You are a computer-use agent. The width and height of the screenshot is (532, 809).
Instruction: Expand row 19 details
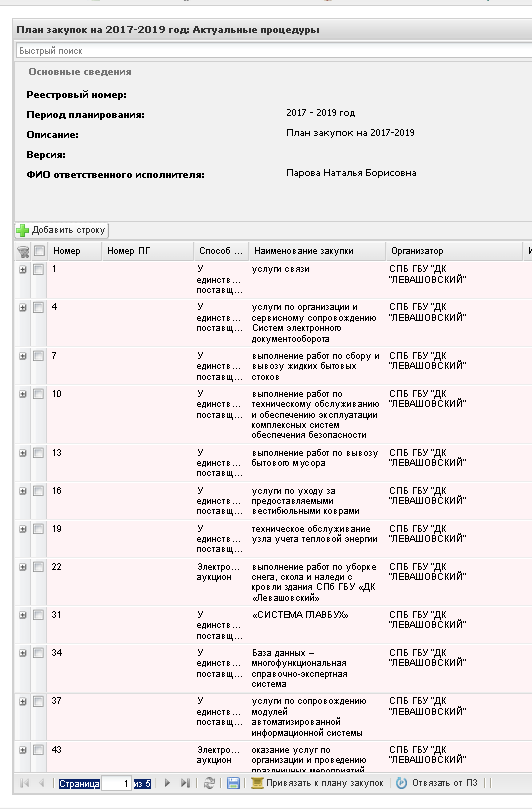coord(23,529)
